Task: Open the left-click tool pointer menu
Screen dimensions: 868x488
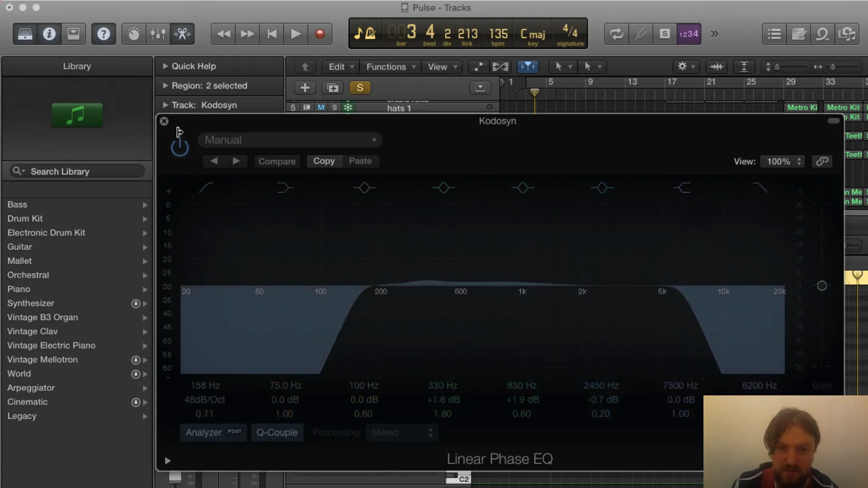Action: pos(563,67)
